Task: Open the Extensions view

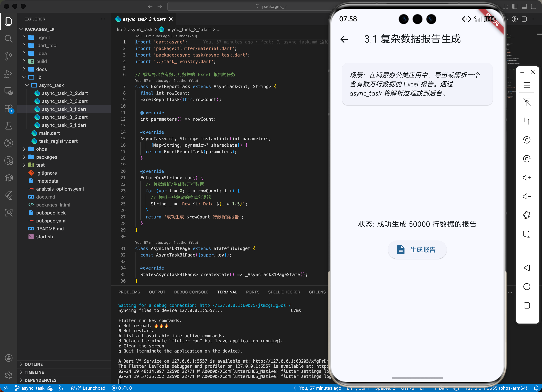Action: pyautogui.click(x=9, y=109)
